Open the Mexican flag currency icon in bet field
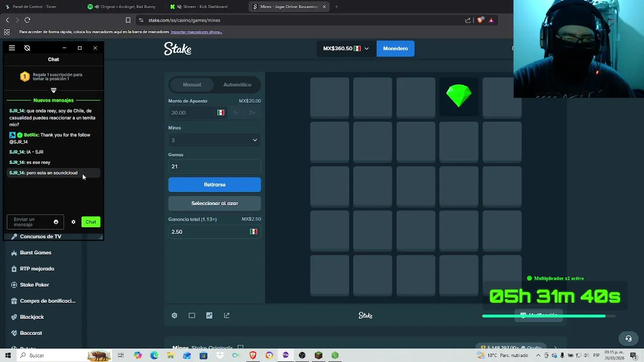This screenshot has height=362, width=644. pos(220,113)
